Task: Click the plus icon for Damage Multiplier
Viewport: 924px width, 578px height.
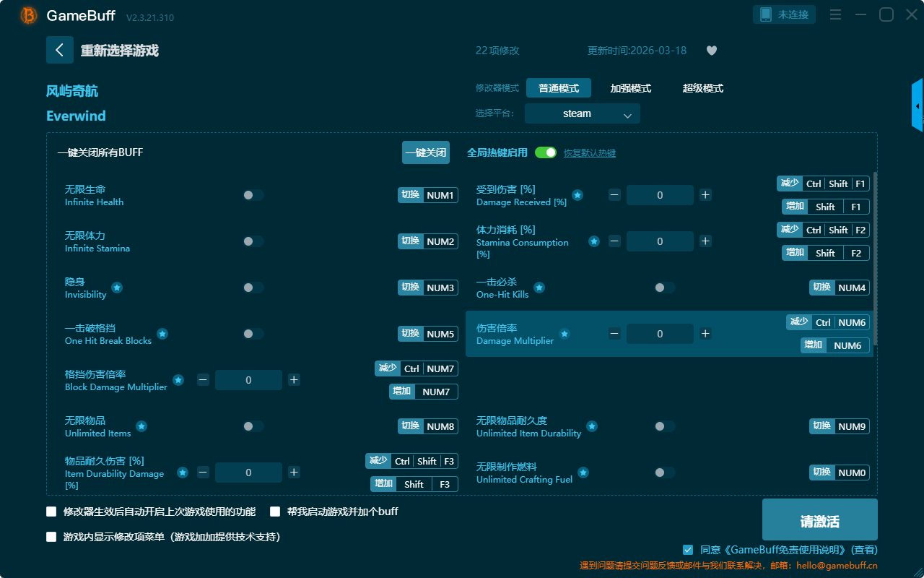Action: pos(705,334)
